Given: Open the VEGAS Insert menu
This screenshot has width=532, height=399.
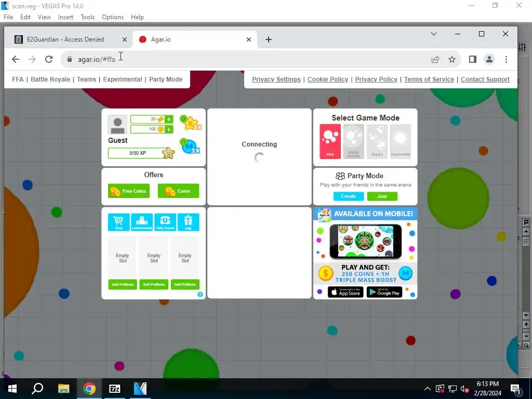Looking at the screenshot, I should coord(65,17).
